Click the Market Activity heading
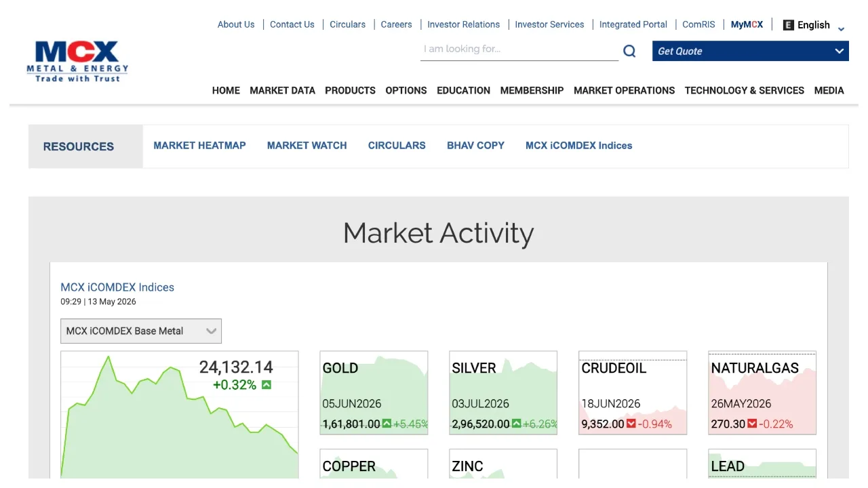The image size is (868, 488). 439,232
